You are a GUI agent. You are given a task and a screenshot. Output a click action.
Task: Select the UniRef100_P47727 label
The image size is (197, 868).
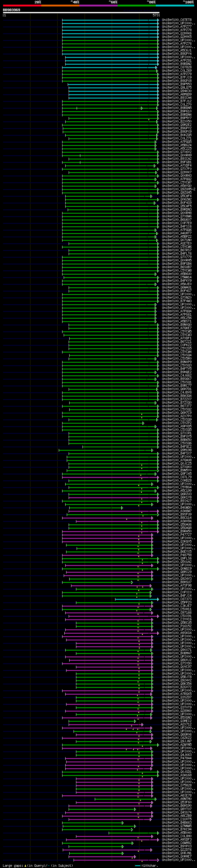pyautogui.click(x=177, y=535)
